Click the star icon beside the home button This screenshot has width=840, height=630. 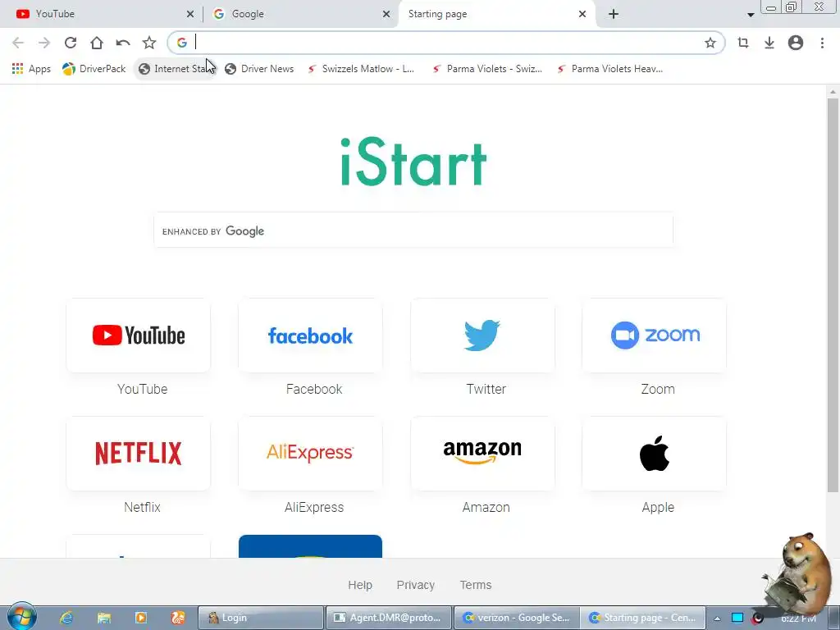pyautogui.click(x=149, y=43)
